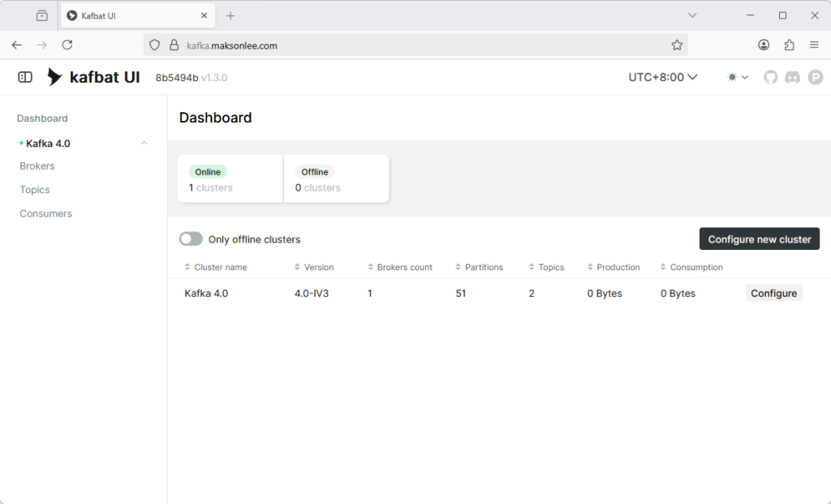Click the browser forward arrow

click(x=42, y=45)
